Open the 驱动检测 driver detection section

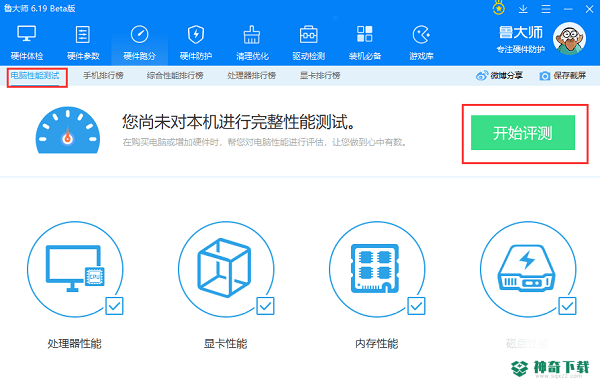308,43
